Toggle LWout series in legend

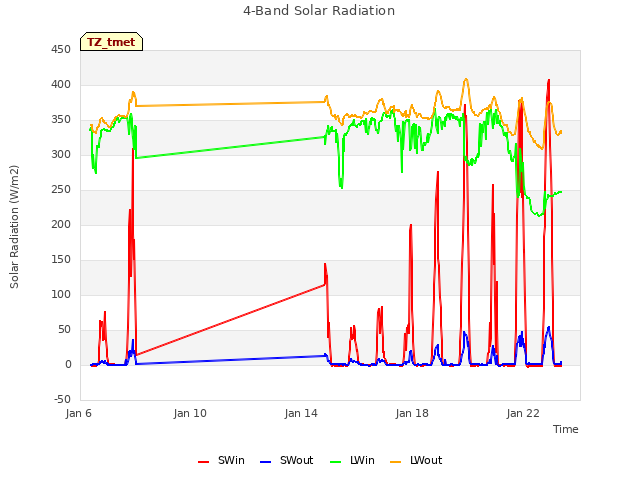pyautogui.click(x=416, y=460)
